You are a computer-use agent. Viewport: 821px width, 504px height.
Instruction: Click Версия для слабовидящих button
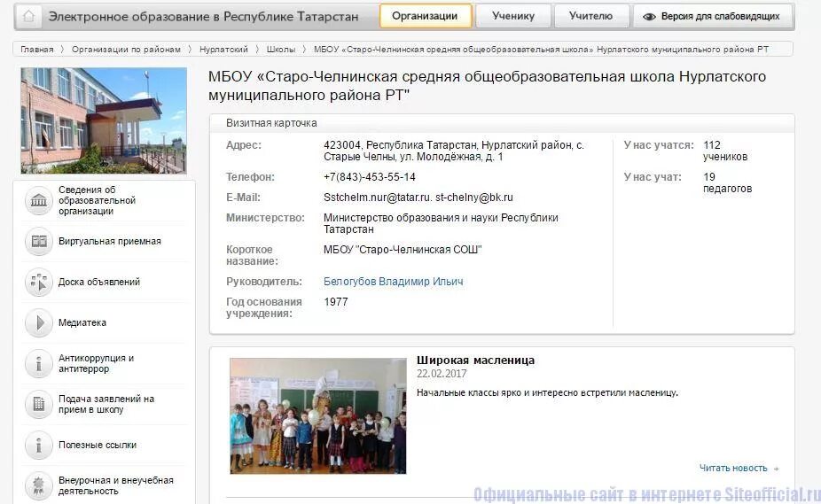(713, 16)
